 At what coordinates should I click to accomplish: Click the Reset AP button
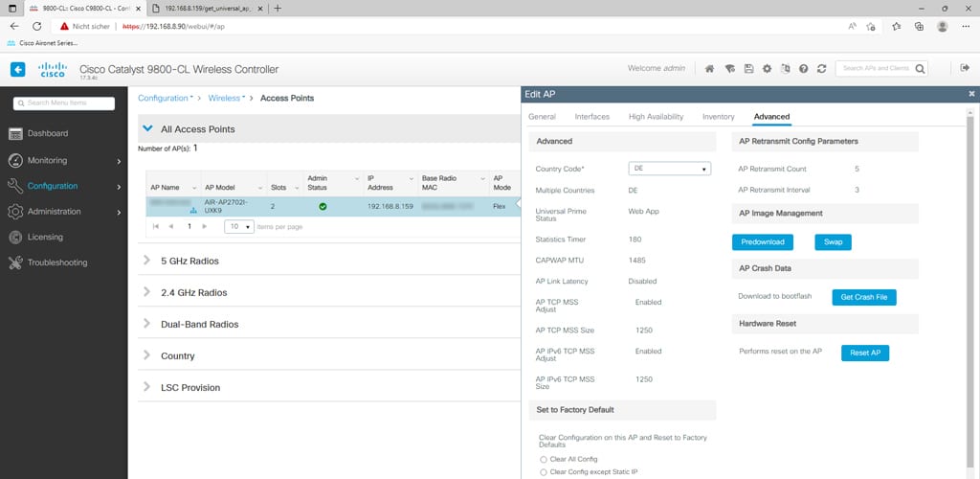865,354
